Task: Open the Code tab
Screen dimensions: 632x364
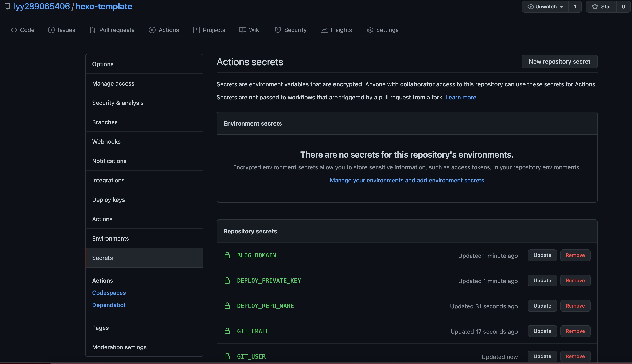Action: 23,30
